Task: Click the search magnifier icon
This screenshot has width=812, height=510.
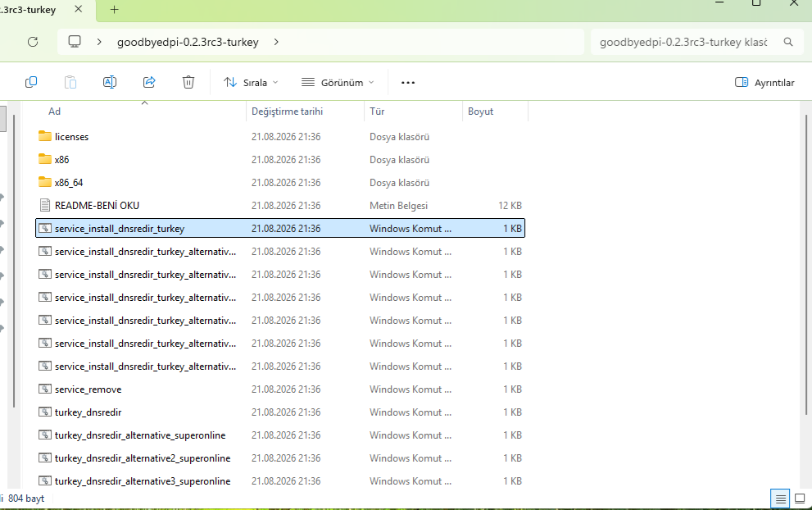Action: pyautogui.click(x=788, y=42)
